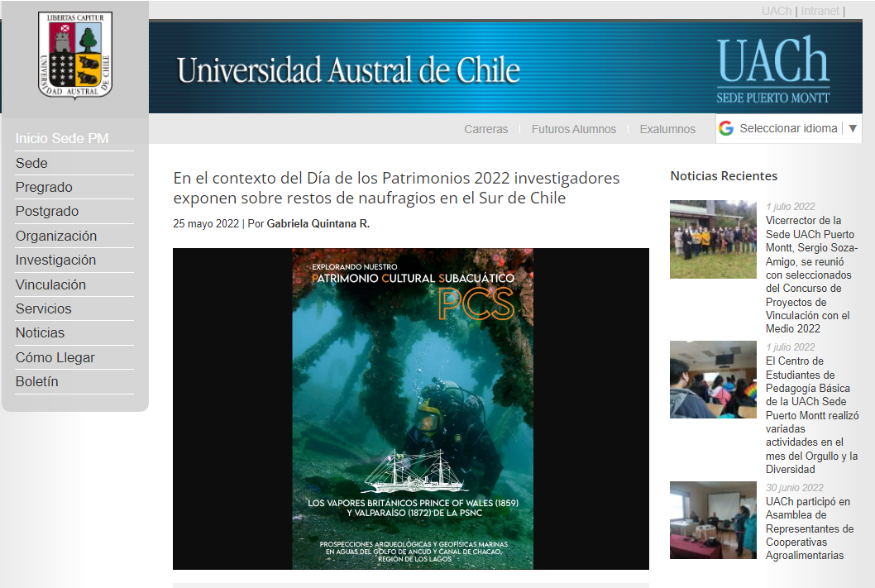Open the Patrimonio Cultural Subacuático poster image
Viewport: 875px width, 588px height.
coord(411,409)
